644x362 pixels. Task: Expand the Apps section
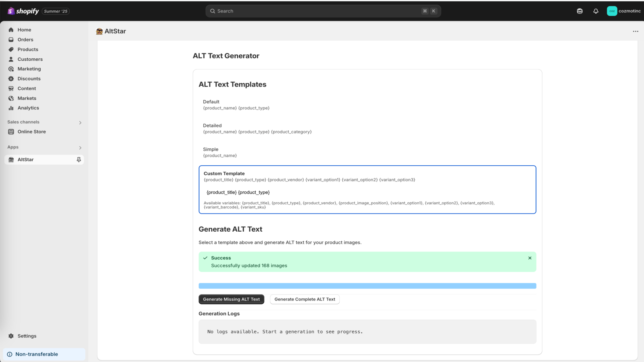80,148
